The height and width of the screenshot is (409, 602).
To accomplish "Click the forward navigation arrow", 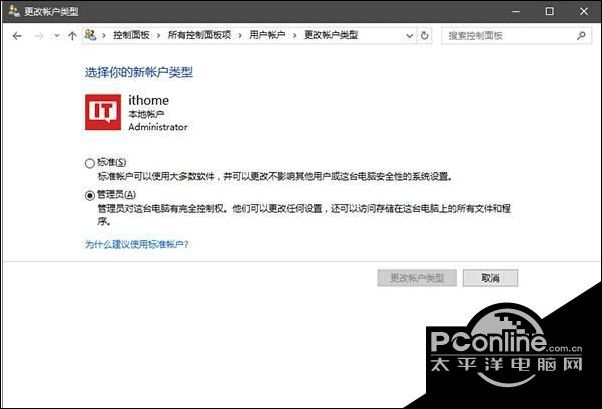I will click(39, 36).
